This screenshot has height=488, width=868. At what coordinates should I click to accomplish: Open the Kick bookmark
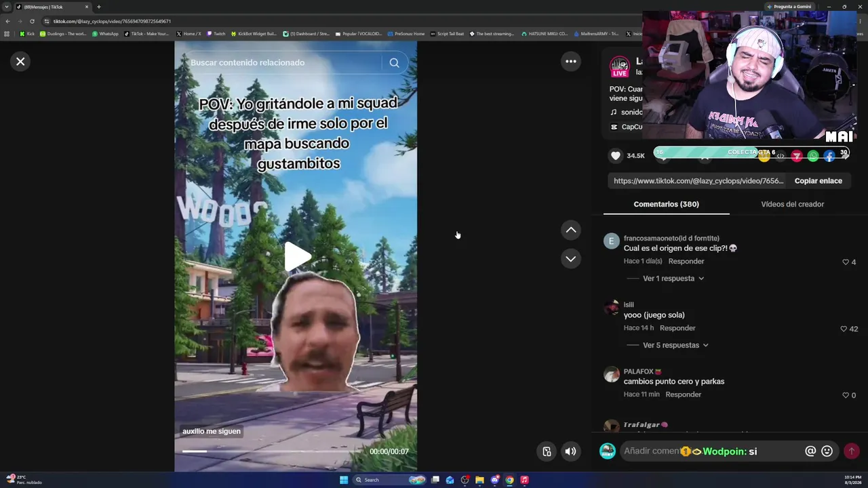coord(27,34)
